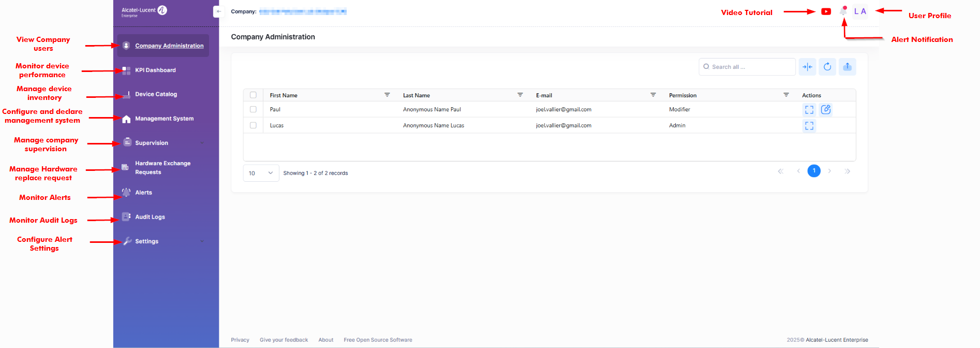The height and width of the screenshot is (348, 980).
Task: Click Paul's email joel.vallier@gmail.com
Action: point(563,109)
